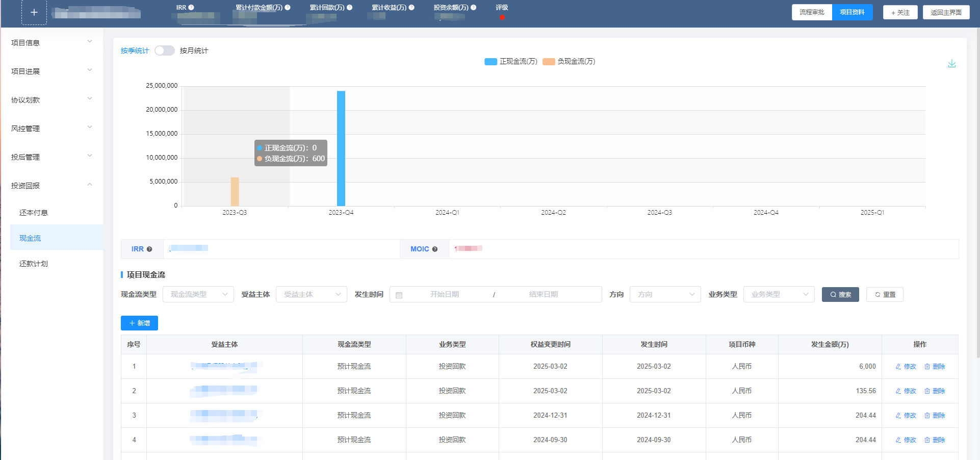This screenshot has height=460, width=980.
Task: Click 删除 trash icon for row 2
Action: (927, 391)
